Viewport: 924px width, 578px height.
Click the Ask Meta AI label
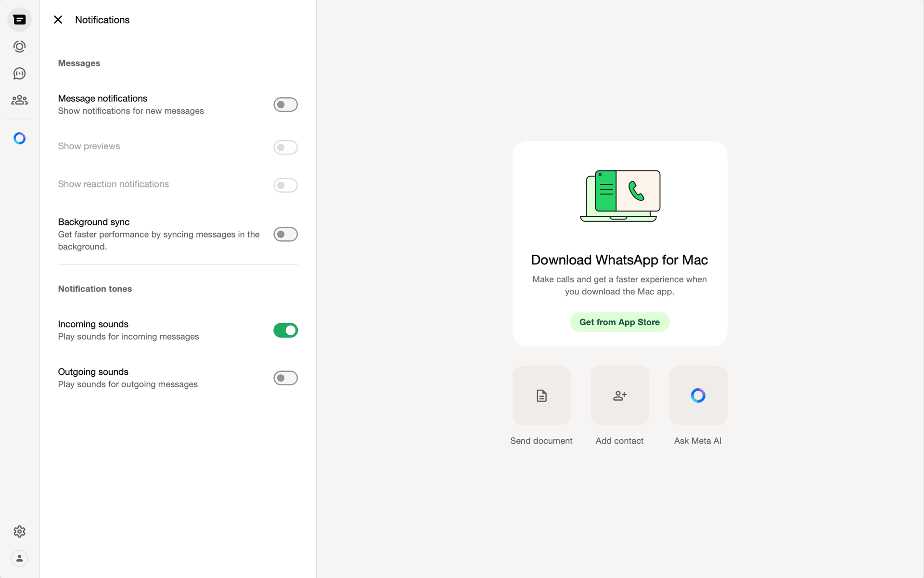pos(698,441)
